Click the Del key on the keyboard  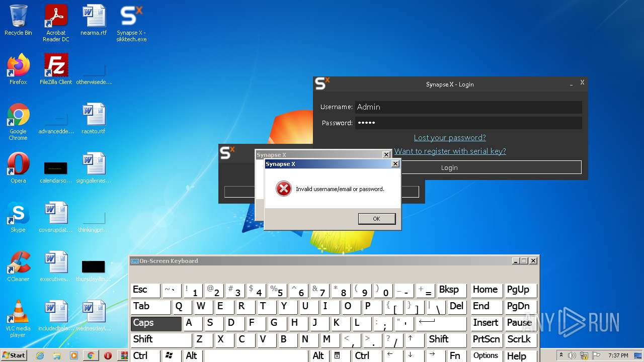point(457,307)
